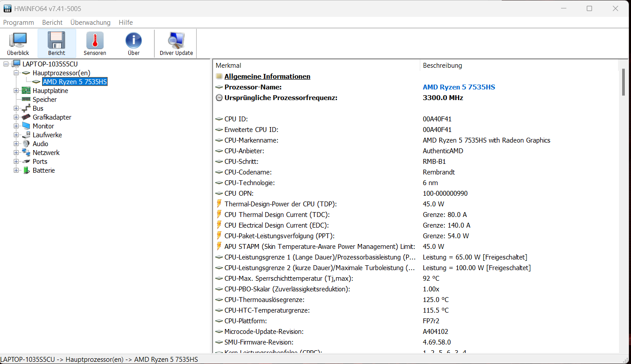Click the lightning icon beside APU STAPM Limit
This screenshot has height=364, width=631.
[x=219, y=246]
